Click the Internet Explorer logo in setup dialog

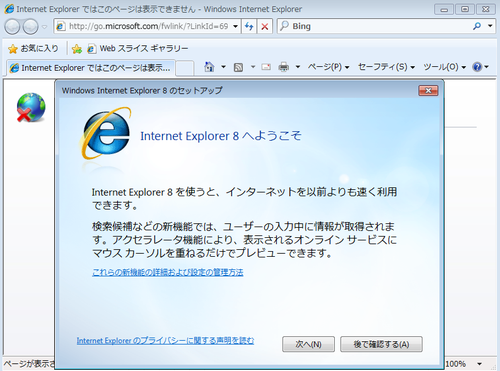pos(106,133)
